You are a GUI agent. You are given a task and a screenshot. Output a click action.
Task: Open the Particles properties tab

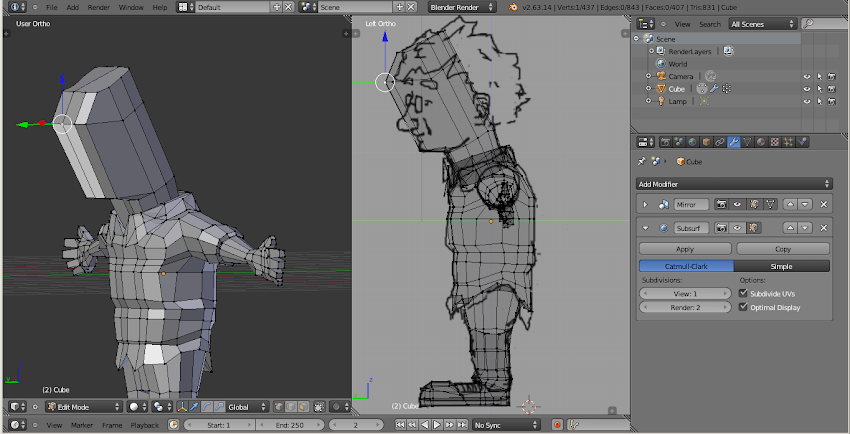[x=788, y=142]
